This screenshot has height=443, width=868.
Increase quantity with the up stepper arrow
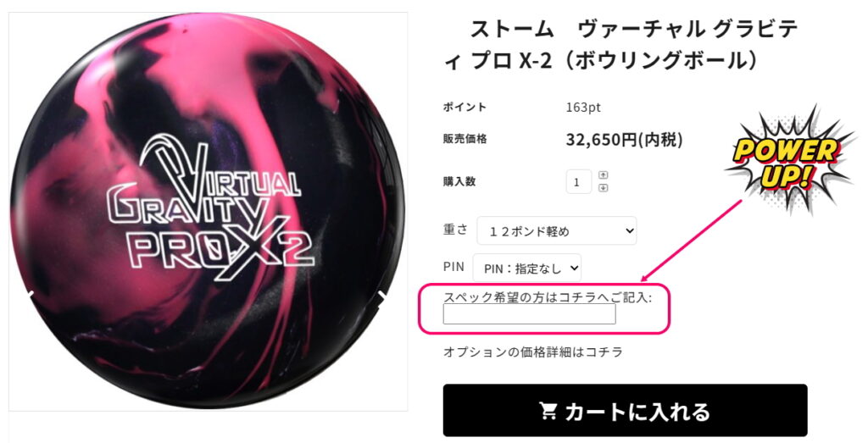[604, 174]
